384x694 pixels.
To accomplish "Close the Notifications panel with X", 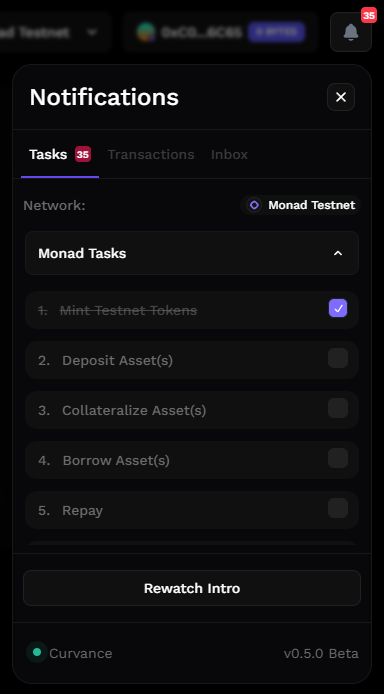I will coord(341,97).
